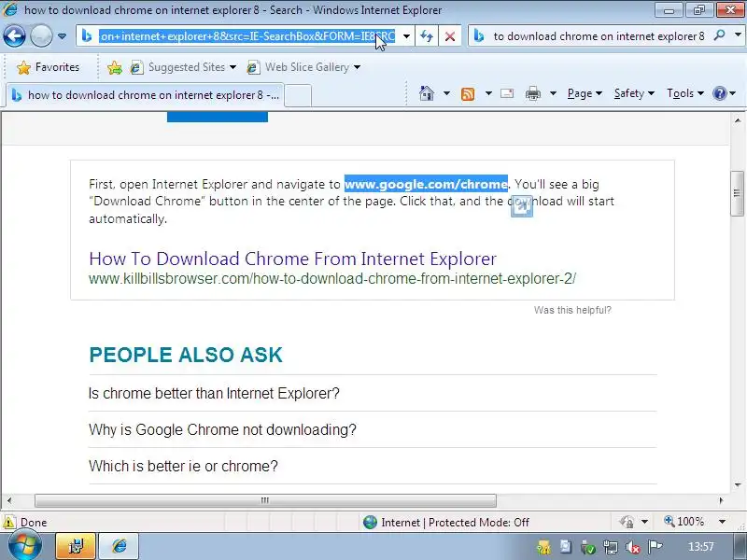Click 'Internet | Protected Mode: Off' zone indicator
This screenshot has width=747, height=560.
point(446,523)
